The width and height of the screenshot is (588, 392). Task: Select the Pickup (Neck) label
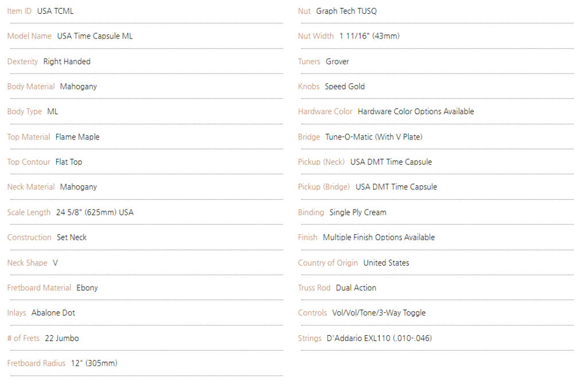pyautogui.click(x=321, y=162)
